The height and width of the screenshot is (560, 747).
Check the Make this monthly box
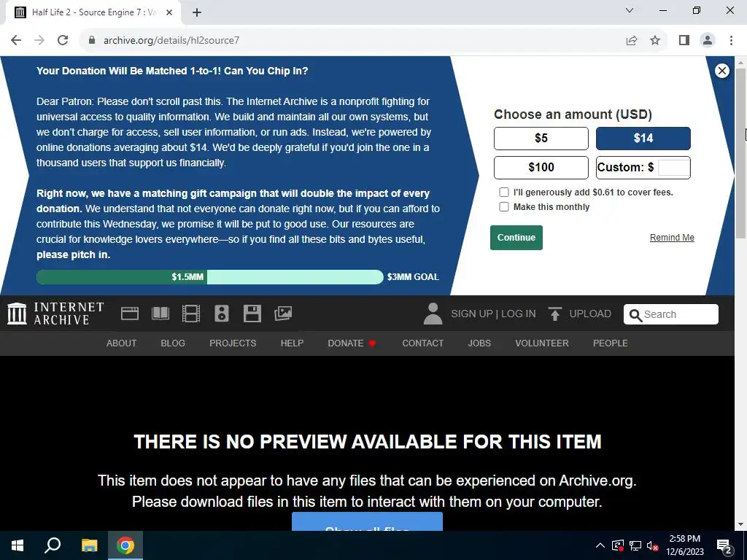[503, 206]
